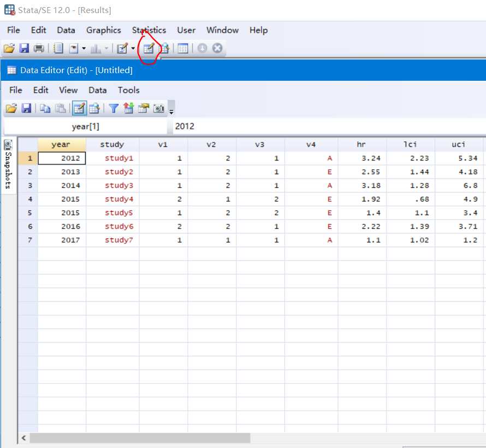Click the Snapshots camera icon in Data Editor toolbar
The image size is (486, 448).
pos(159,109)
